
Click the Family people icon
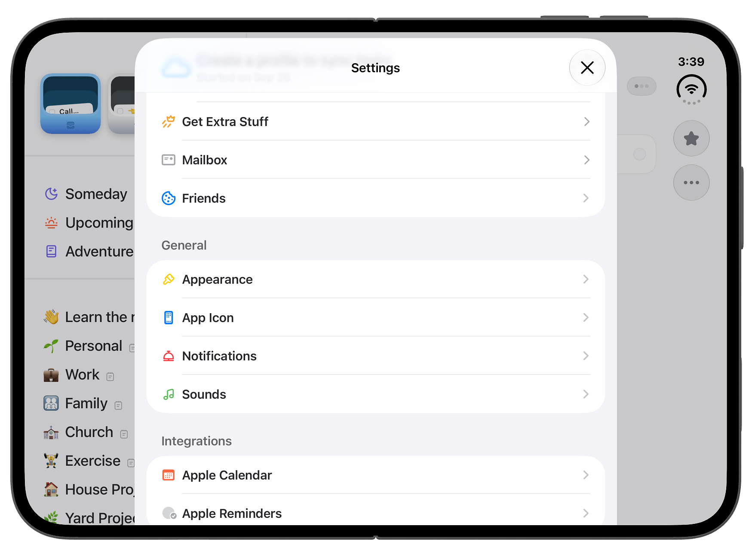tap(51, 403)
